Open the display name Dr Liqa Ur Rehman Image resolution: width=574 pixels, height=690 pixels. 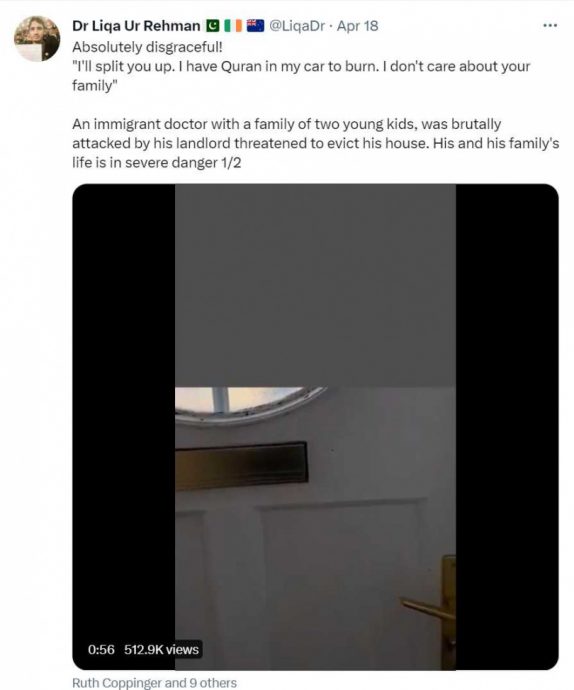pyautogui.click(x=136, y=26)
